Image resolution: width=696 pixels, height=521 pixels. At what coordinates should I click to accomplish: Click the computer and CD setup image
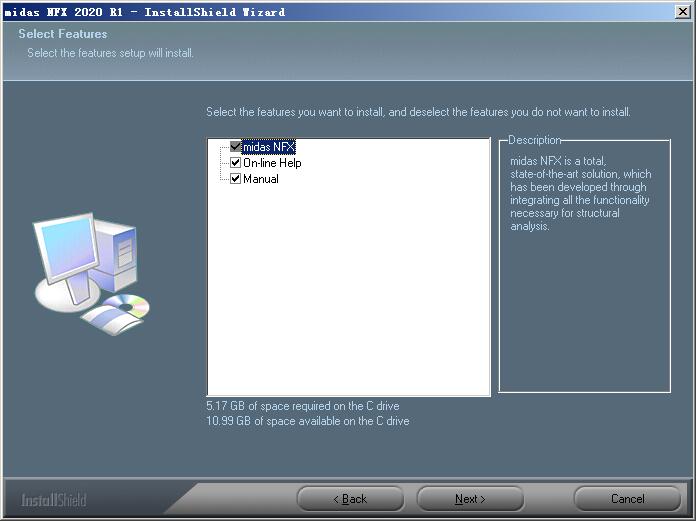click(x=91, y=274)
